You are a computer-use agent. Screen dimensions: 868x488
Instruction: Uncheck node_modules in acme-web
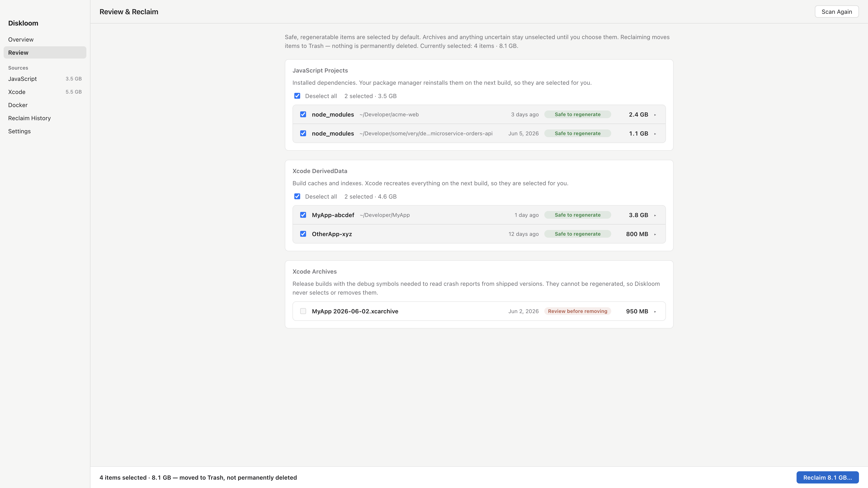303,115
